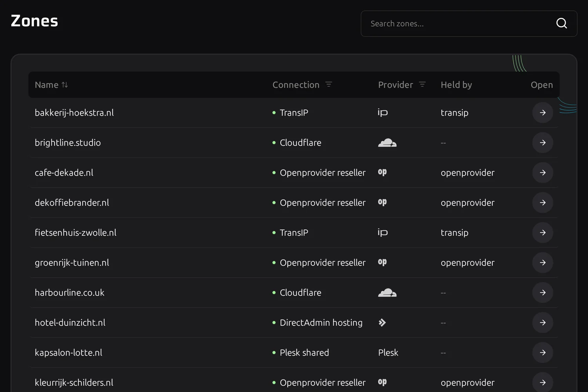The width and height of the screenshot is (588, 392).
Task: Open dekoffiebrander.nl with arrow button
Action: (543, 203)
